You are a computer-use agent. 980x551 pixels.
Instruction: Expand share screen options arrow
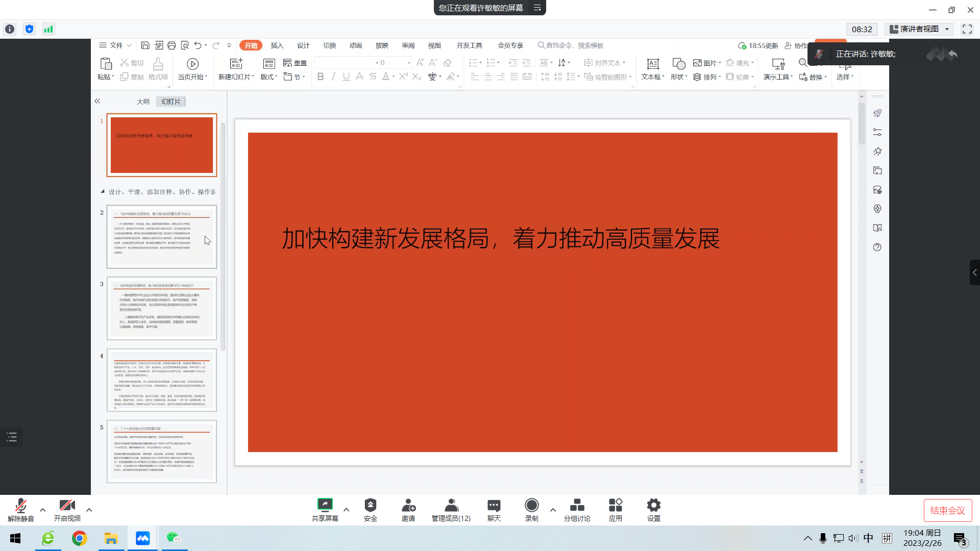click(x=346, y=510)
